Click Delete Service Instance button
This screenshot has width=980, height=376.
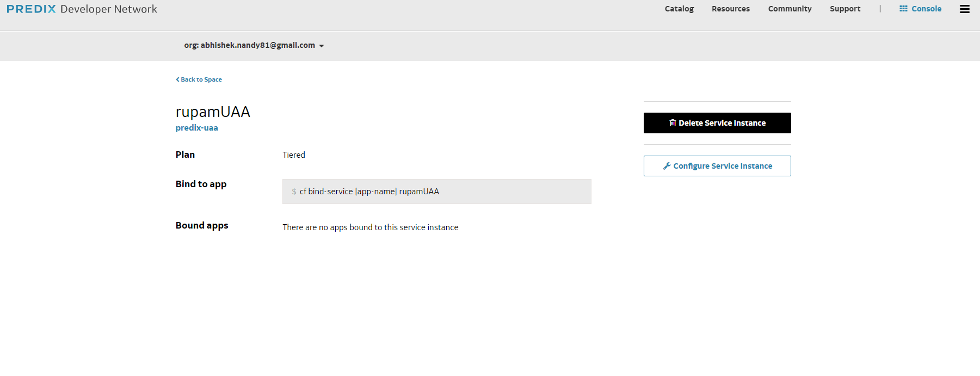click(x=717, y=123)
